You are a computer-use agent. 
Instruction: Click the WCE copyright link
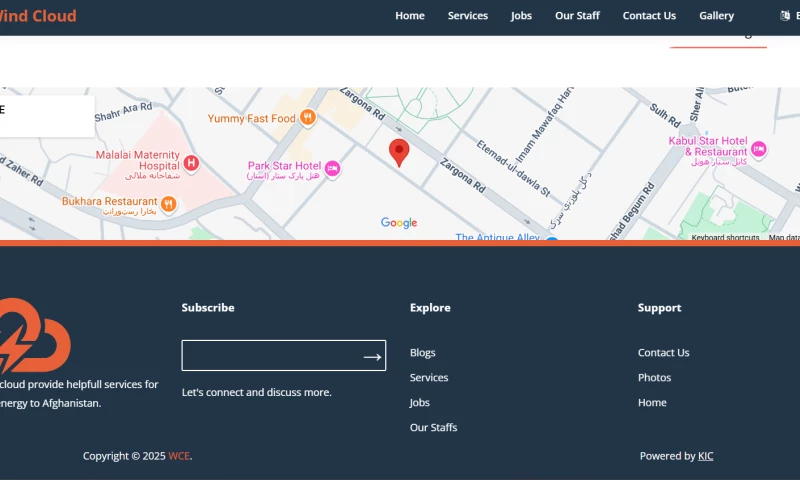[178, 456]
